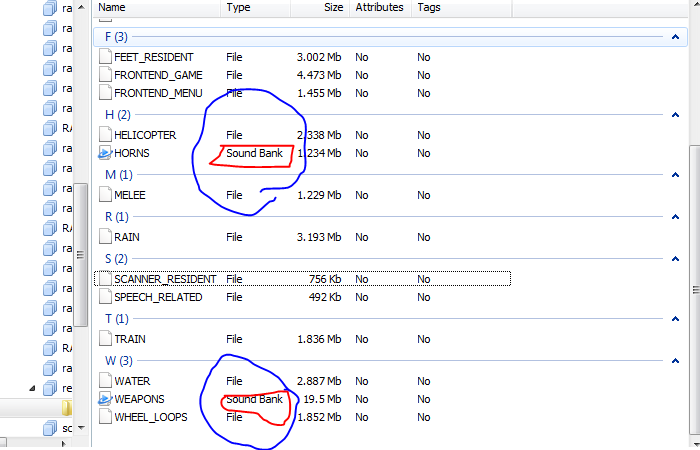Image resolution: width=700 pixels, height=450 pixels.
Task: Click the FEET_RESIDENT file icon
Action: pos(105,57)
